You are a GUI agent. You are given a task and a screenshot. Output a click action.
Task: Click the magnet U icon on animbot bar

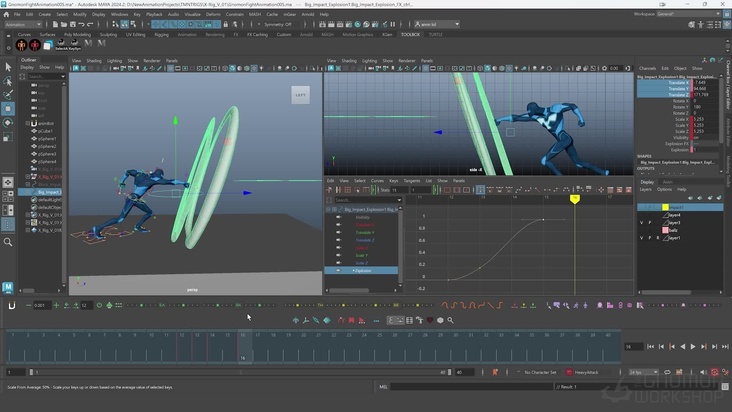(x=12, y=305)
